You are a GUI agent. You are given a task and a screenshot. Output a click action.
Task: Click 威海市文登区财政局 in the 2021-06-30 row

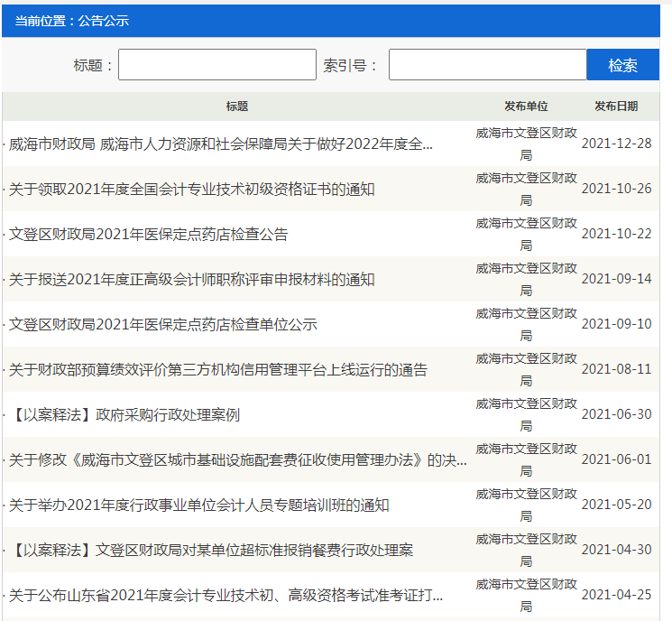(x=526, y=415)
